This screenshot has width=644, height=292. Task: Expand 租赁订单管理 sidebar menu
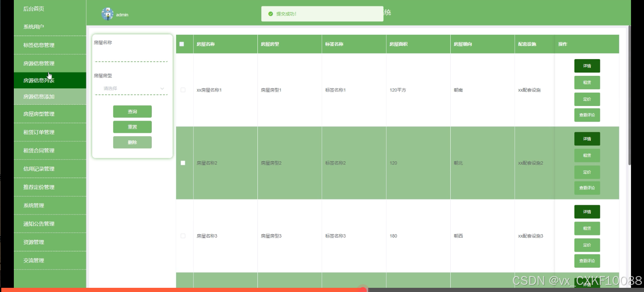pos(50,132)
